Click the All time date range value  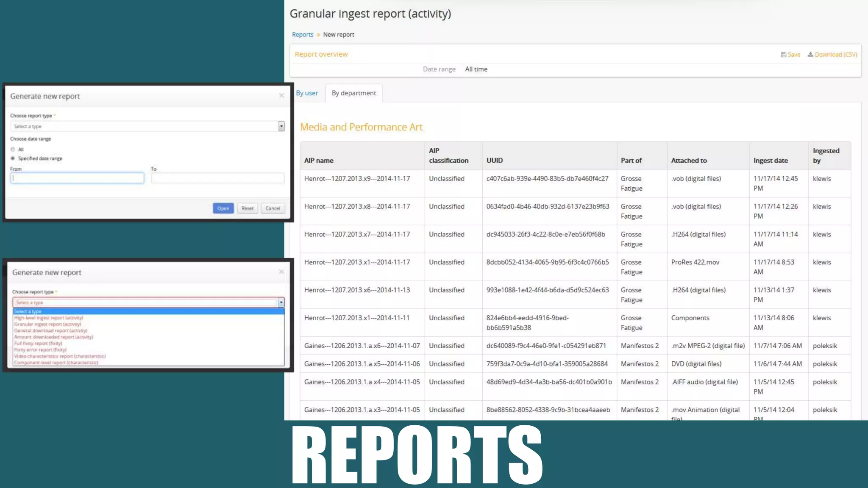[476, 69]
